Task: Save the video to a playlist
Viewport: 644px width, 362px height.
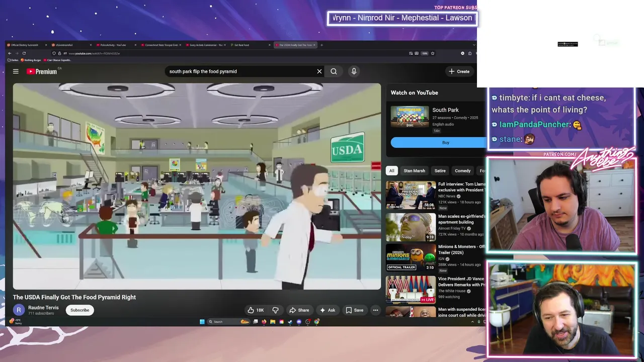Action: pos(354,310)
